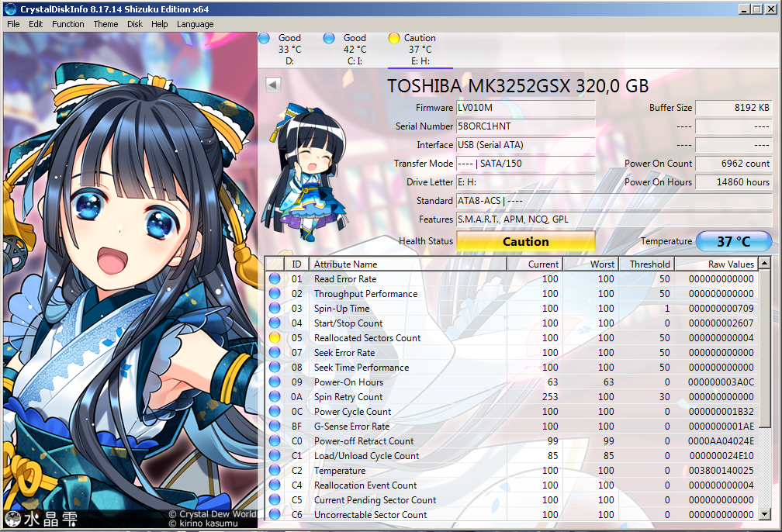Click the 37 °C temperature button
782x532 pixels.
734,241
